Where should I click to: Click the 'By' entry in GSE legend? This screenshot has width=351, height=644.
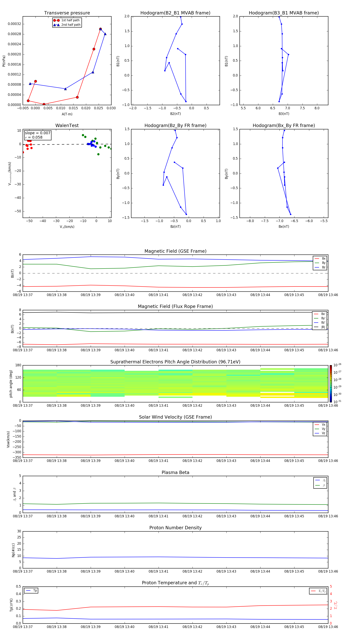click(320, 263)
